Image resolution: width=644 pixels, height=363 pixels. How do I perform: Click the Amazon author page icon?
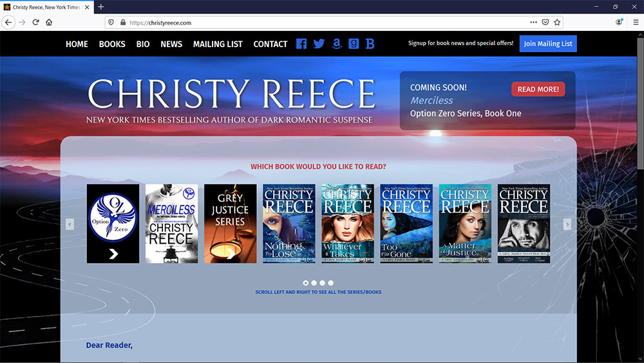pyautogui.click(x=336, y=44)
